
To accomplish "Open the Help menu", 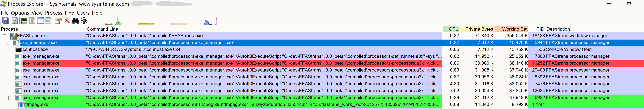I will 97,13.
